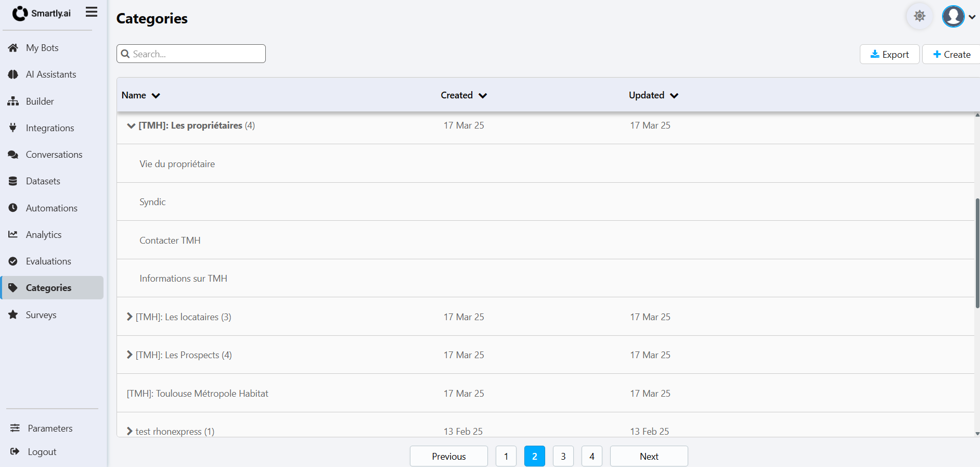
Task: Click the search magnifier icon
Action: 125,54
